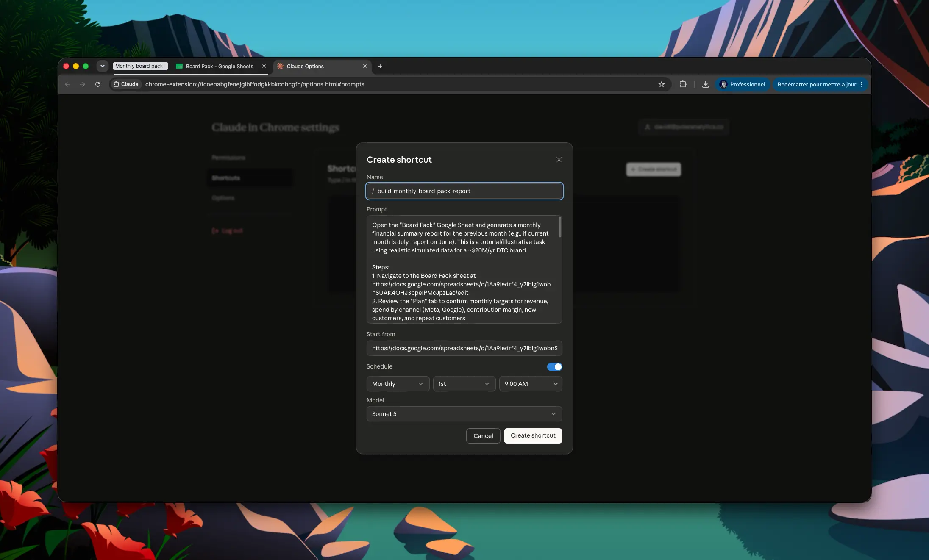Viewport: 929px width, 560px height.
Task: Click the dimmed Shortcuts sidebar item
Action: (250, 178)
